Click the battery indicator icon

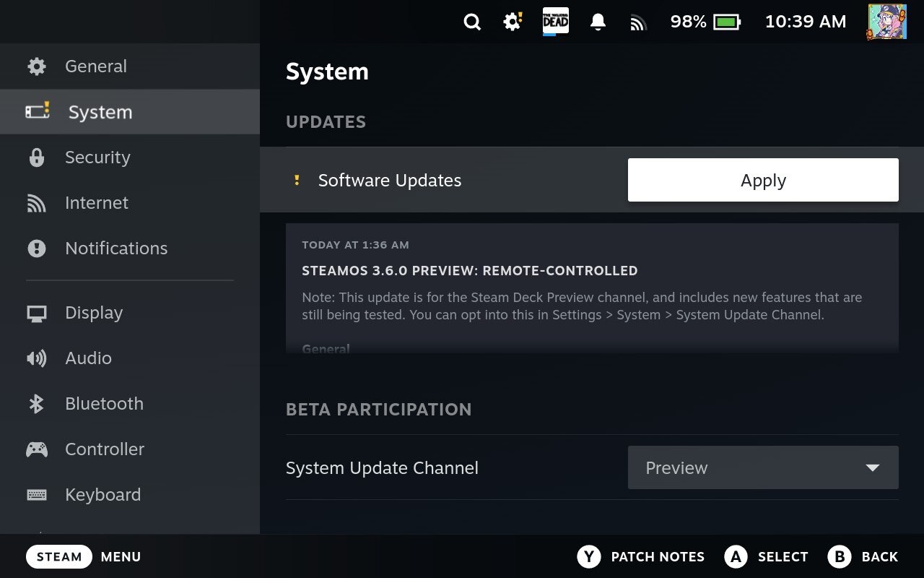[727, 22]
